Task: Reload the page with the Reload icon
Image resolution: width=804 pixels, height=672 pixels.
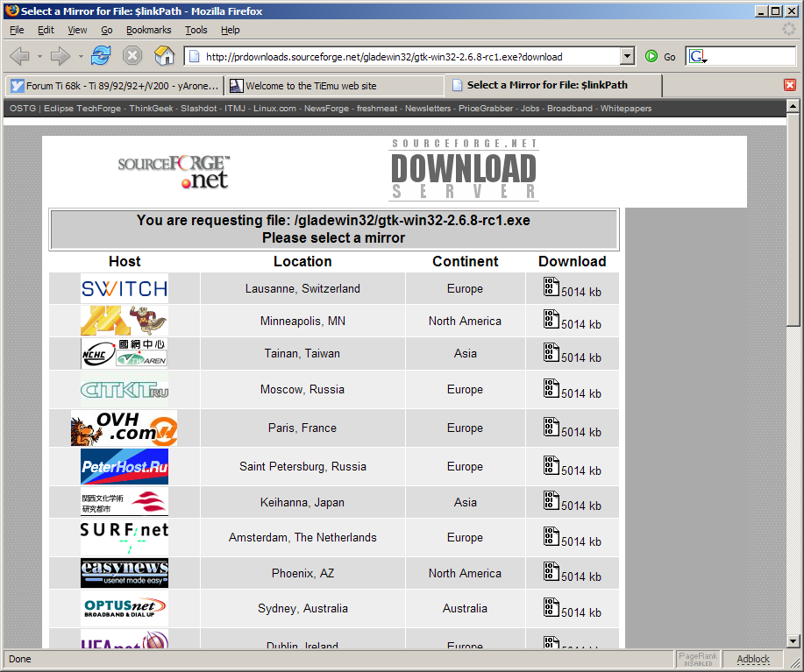Action: click(101, 55)
